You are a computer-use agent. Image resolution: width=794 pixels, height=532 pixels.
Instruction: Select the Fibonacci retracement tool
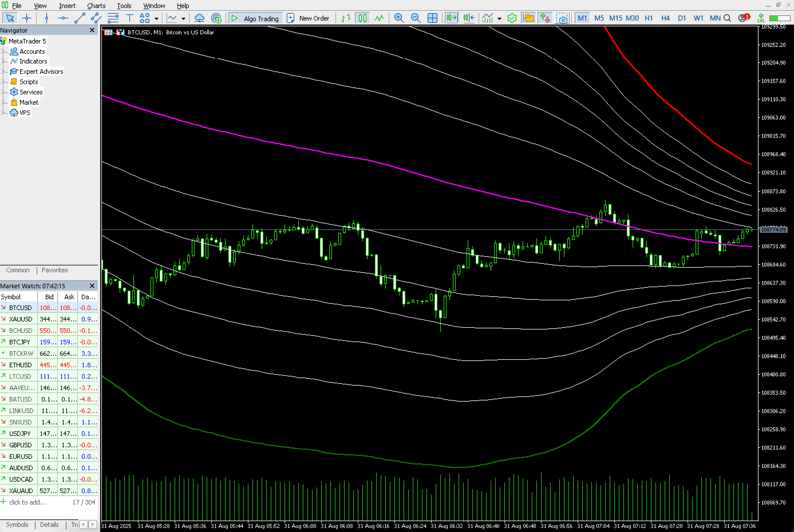[x=113, y=18]
